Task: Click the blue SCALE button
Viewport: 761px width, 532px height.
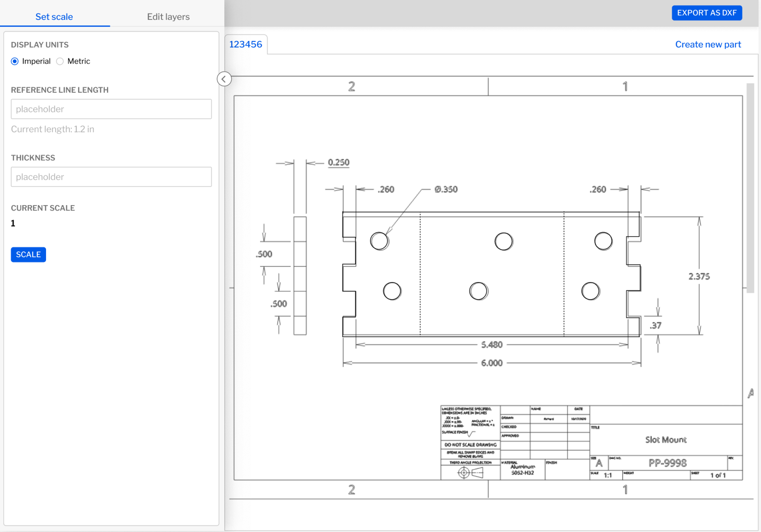Action: (x=28, y=255)
